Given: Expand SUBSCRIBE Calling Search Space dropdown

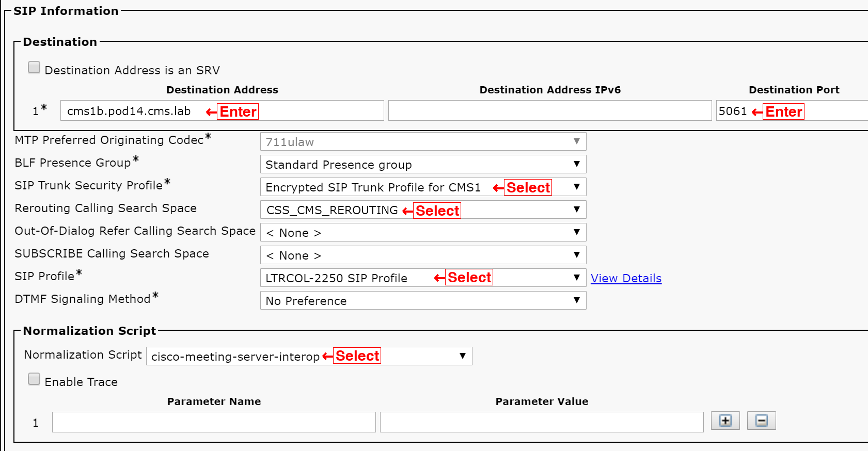Looking at the screenshot, I should (x=423, y=255).
